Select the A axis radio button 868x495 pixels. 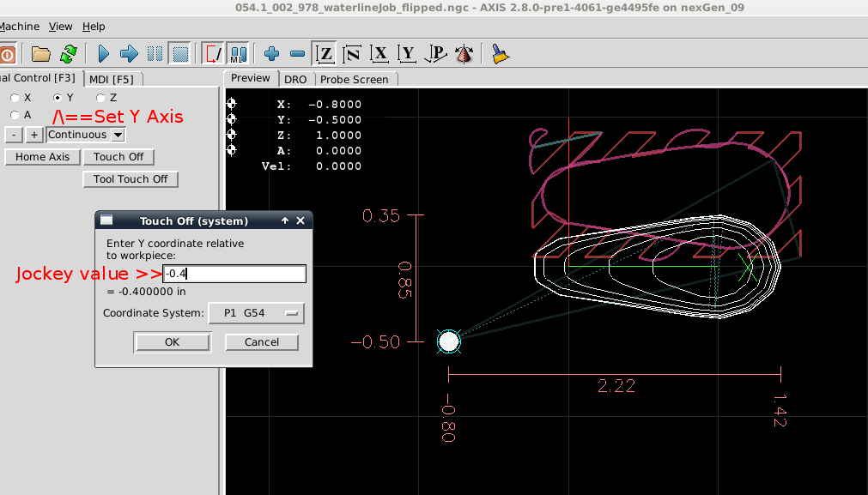pos(15,115)
